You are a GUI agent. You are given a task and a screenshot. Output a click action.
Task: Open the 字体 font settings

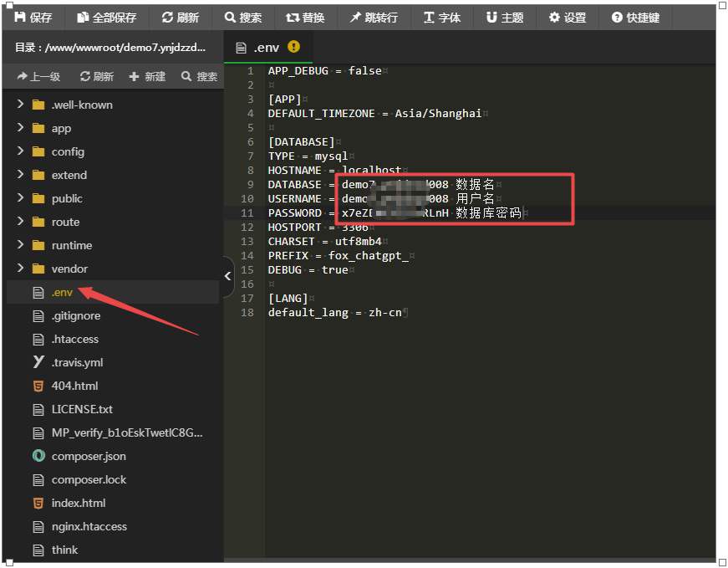pyautogui.click(x=443, y=17)
